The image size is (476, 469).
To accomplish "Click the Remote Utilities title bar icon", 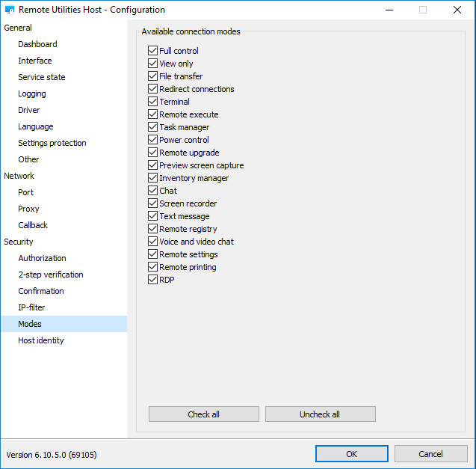I will [10, 10].
